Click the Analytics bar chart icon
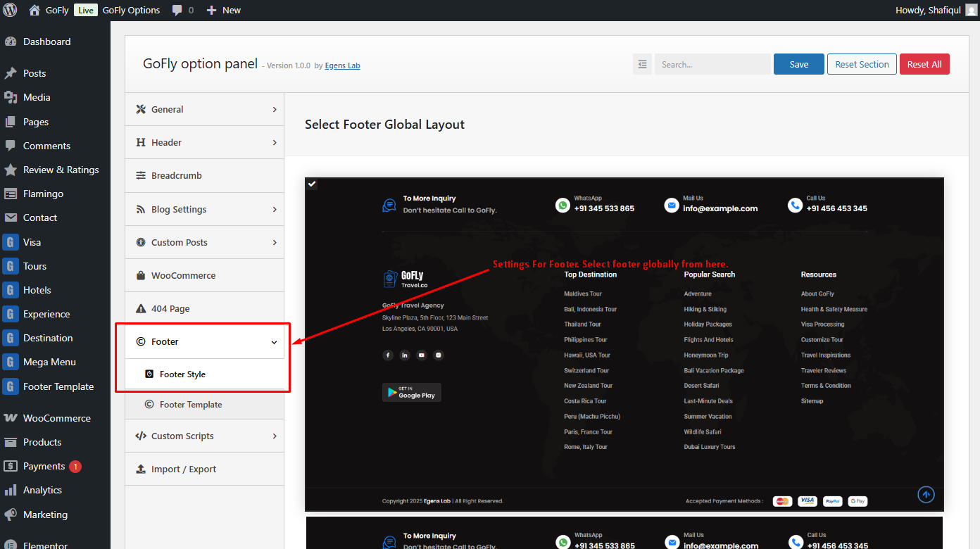Viewport: 980px width, 549px height. (x=10, y=490)
